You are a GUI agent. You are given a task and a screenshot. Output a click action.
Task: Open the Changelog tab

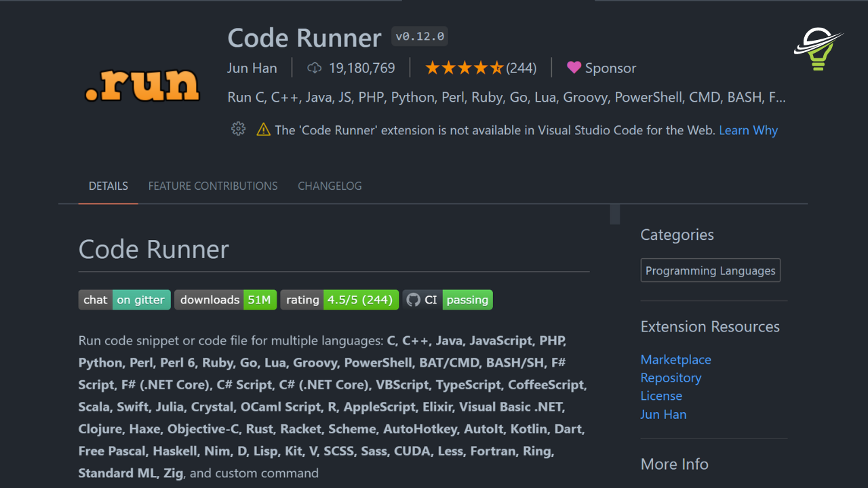330,186
